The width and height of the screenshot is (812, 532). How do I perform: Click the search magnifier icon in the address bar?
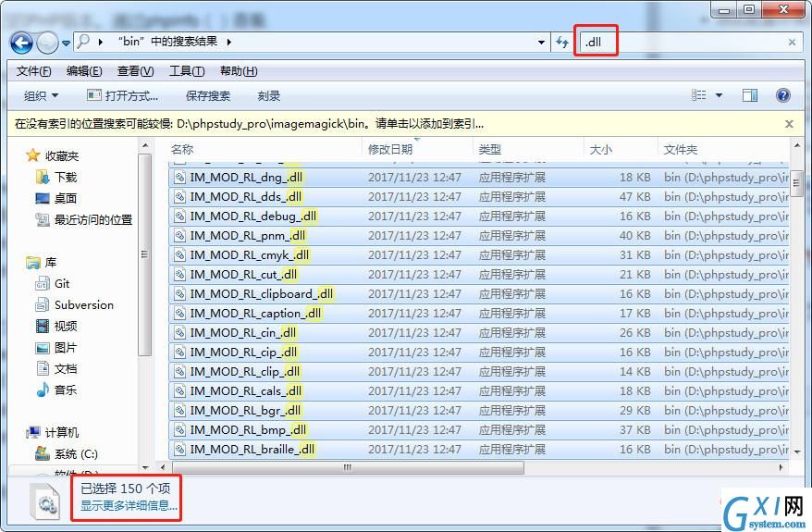coord(83,42)
